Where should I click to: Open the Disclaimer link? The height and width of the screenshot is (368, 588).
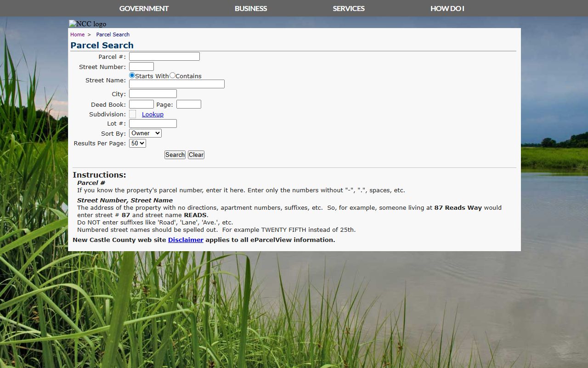coord(186,240)
